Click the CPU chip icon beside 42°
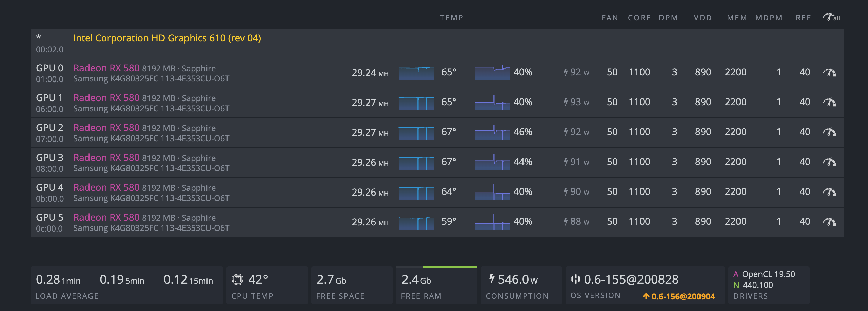Viewport: 868px width, 311px height. click(238, 279)
